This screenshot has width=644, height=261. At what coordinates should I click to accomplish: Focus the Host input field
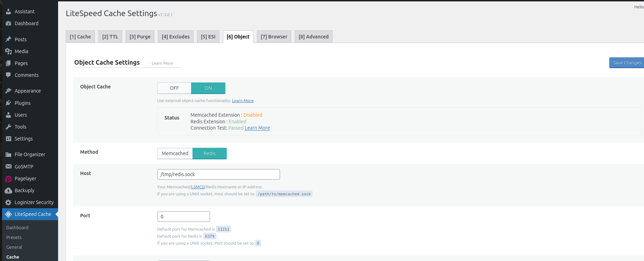point(219,174)
